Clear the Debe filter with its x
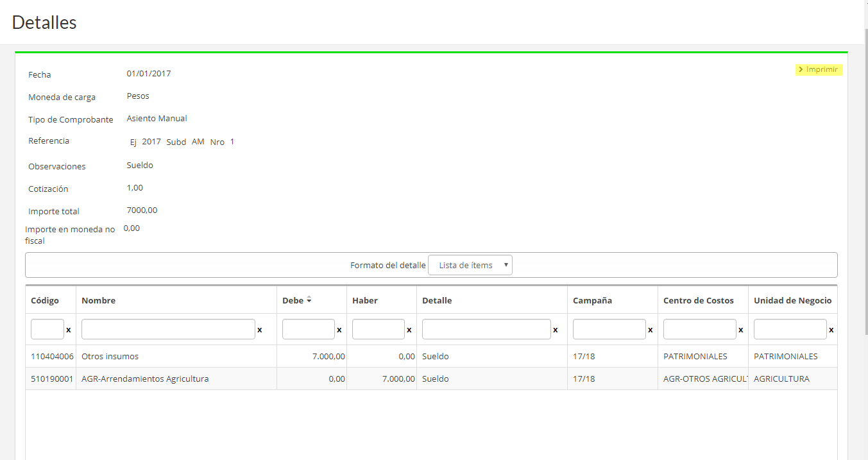The width and height of the screenshot is (868, 460). point(339,330)
